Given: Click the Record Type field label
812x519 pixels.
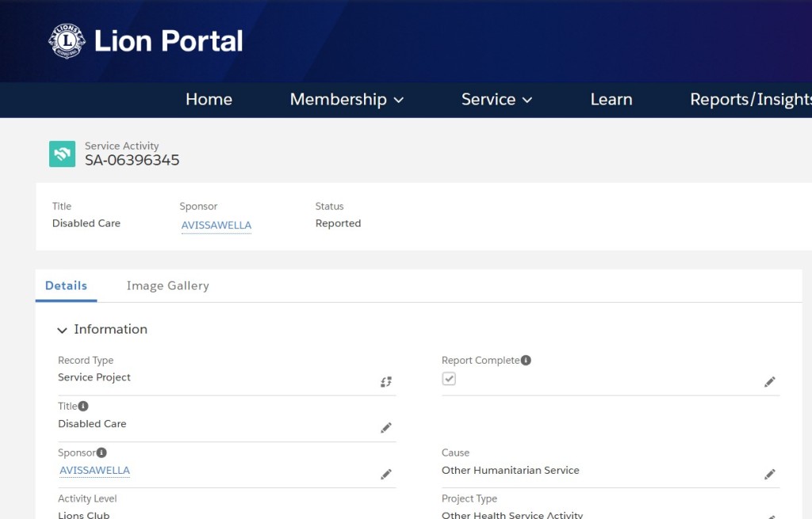Looking at the screenshot, I should [86, 361].
